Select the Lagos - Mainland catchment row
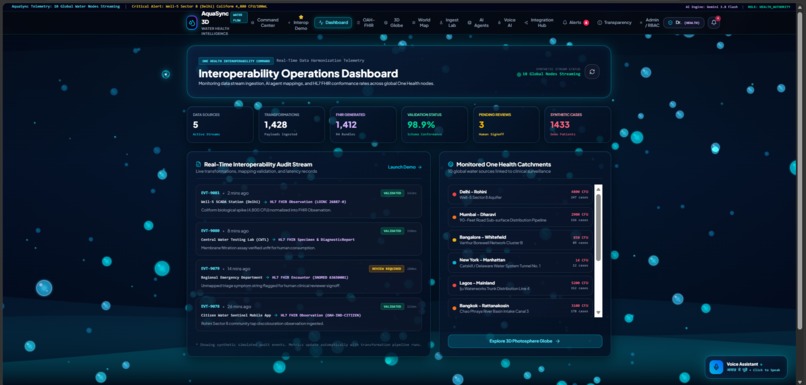The image size is (806, 385). point(521,286)
